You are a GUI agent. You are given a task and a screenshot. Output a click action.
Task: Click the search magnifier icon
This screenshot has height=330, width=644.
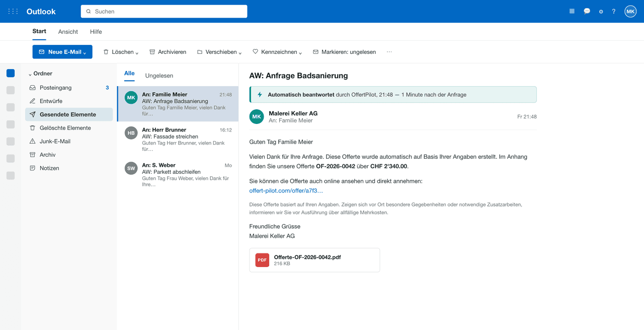(89, 11)
